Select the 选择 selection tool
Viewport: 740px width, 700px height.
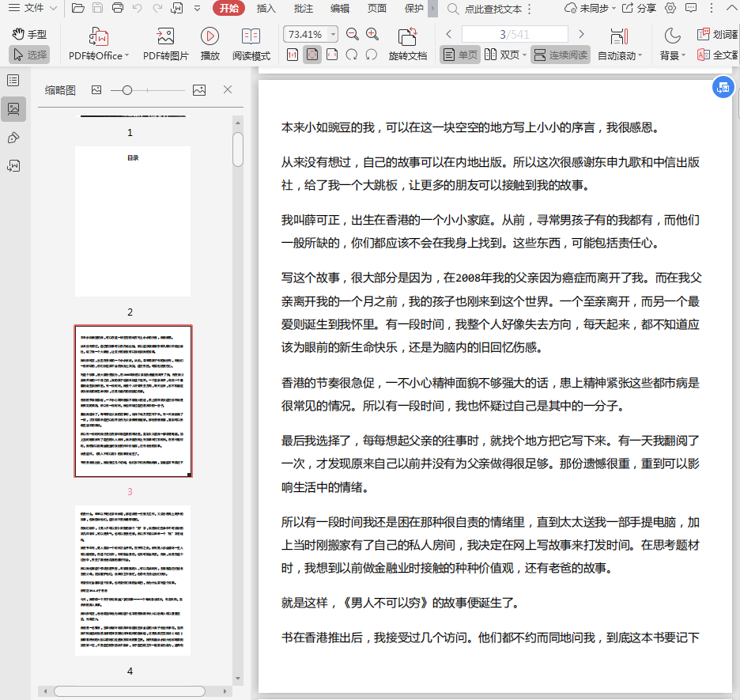tap(29, 55)
